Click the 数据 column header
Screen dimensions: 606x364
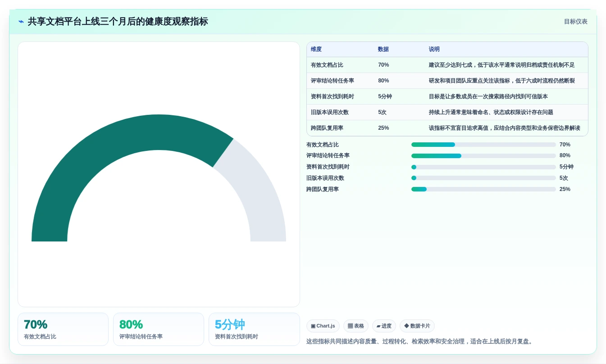(383, 50)
